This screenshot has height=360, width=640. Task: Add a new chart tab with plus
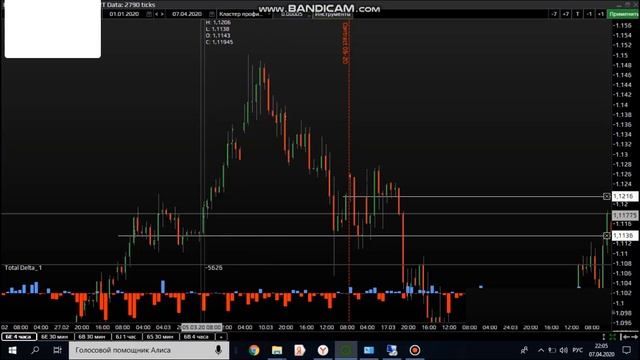click(221, 337)
